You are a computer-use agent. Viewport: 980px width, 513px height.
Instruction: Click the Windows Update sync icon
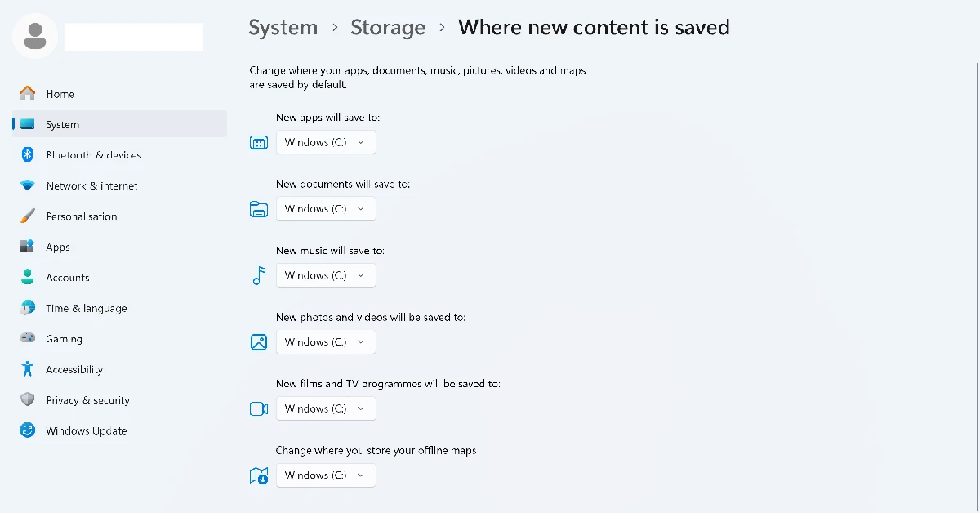click(28, 430)
